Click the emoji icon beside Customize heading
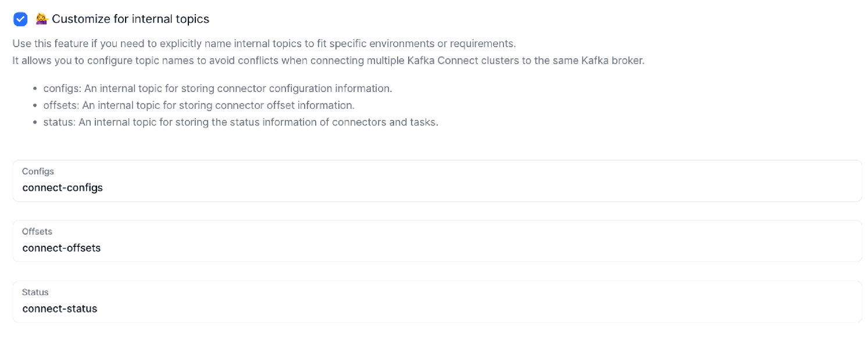This screenshot has width=868, height=340. pos(41,19)
